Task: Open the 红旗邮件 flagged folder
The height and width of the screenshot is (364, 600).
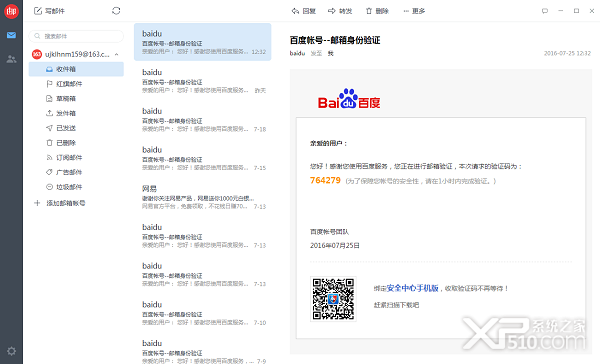Action: pyautogui.click(x=76, y=84)
